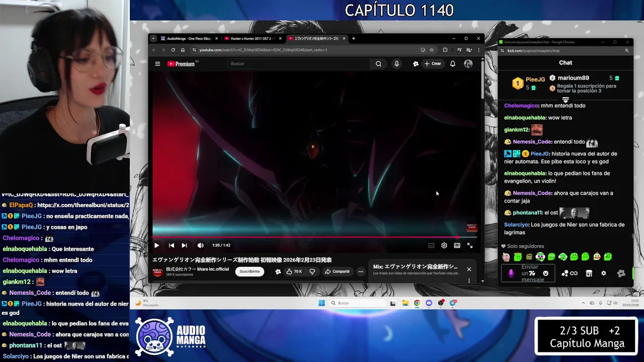Click marioum89 in Kick leaderboard
This screenshot has height=362, width=644.
point(573,78)
